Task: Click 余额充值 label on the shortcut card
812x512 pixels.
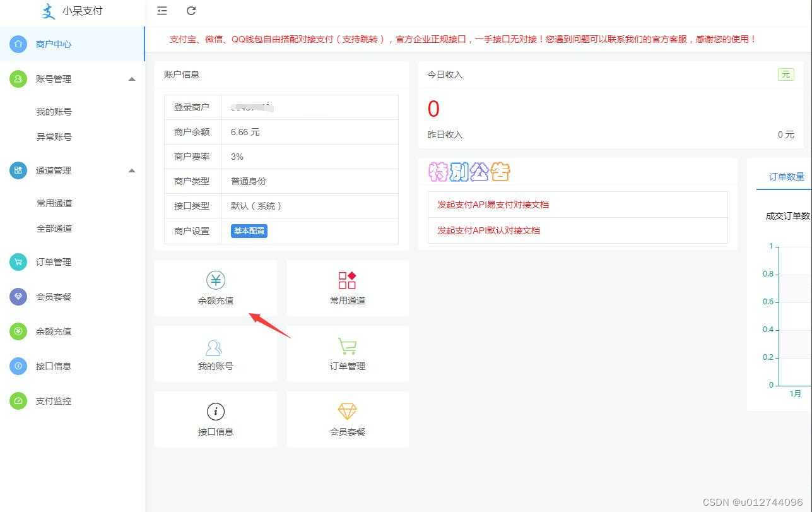Action: pos(216,301)
